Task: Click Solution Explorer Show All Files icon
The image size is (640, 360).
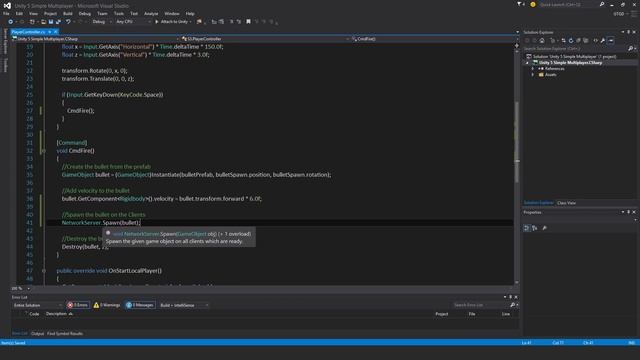Action: coord(586,40)
